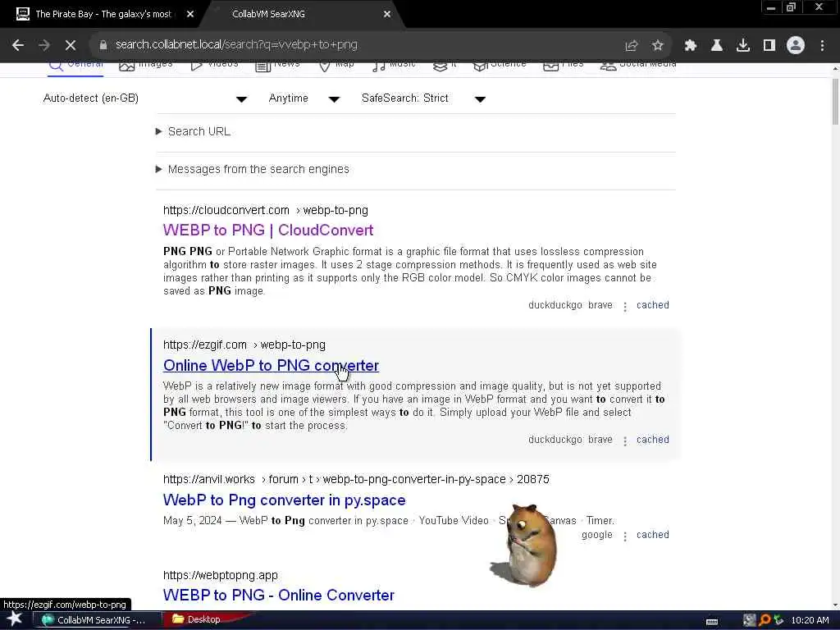Select the Map search category
Image resolution: width=840 pixels, height=630 pixels.
(x=336, y=66)
